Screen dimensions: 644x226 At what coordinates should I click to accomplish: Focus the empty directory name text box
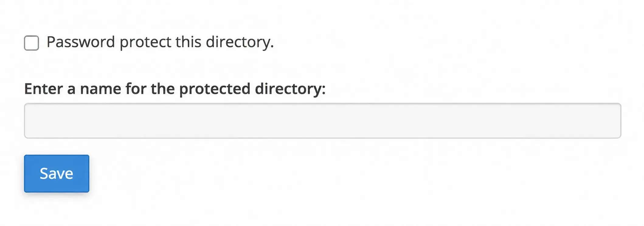pyautogui.click(x=323, y=121)
